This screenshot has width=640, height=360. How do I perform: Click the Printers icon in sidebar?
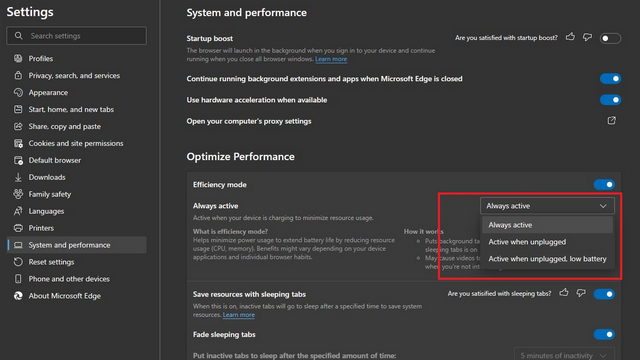[18, 228]
